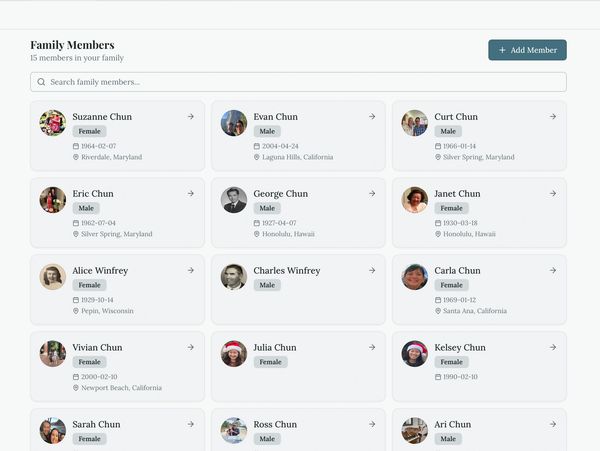This screenshot has height=451, width=600.
Task: Click calendar icon beside Evan's birthdate
Action: pyautogui.click(x=257, y=146)
